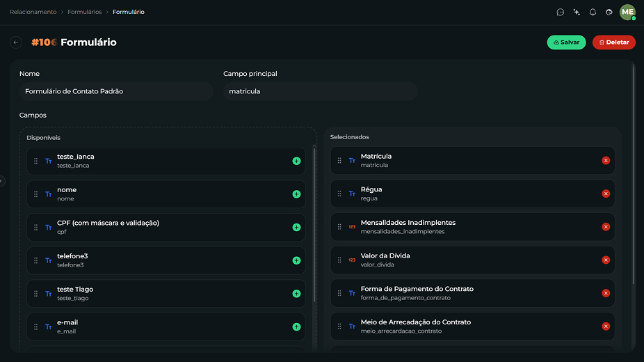644x362 pixels.
Task: Click drag handle of Meio de Arrecadação
Action: tap(339, 326)
